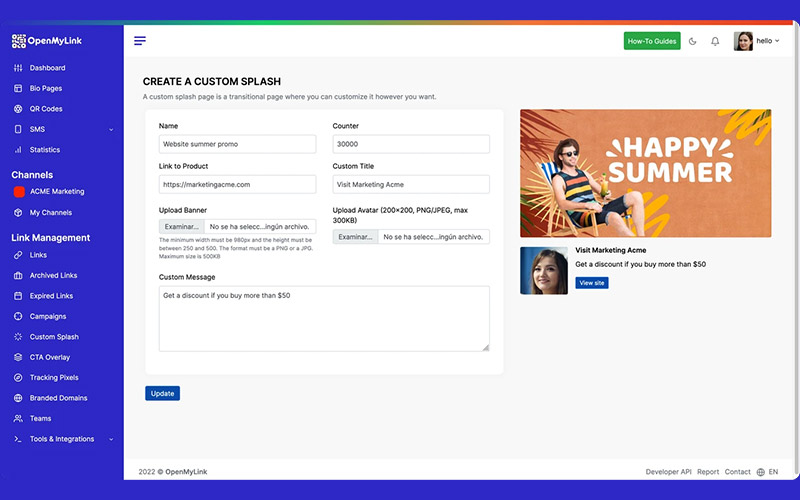Viewport: 800px width, 500px height.
Task: Click the Update button
Action: point(162,393)
